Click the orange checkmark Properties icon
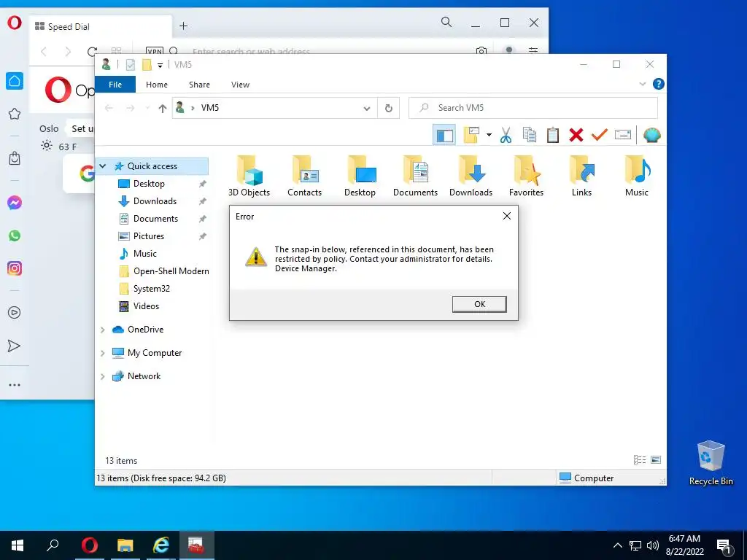747x560 pixels. [x=600, y=135]
